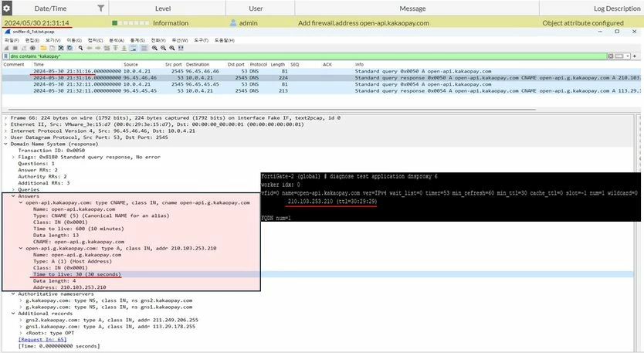Image resolution: width=644 pixels, height=353 pixels.
Task: Expand the User Datagram Protocol row
Action: point(5,137)
